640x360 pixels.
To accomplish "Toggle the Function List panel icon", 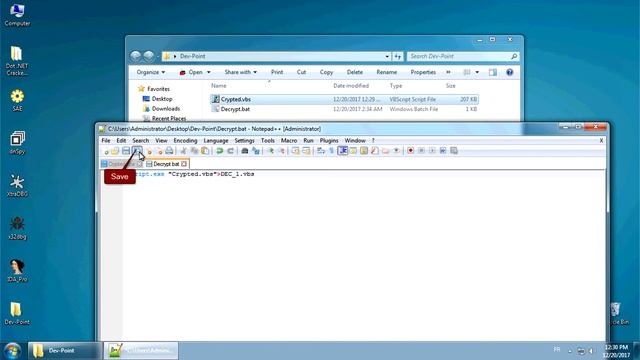I will click(x=375, y=151).
